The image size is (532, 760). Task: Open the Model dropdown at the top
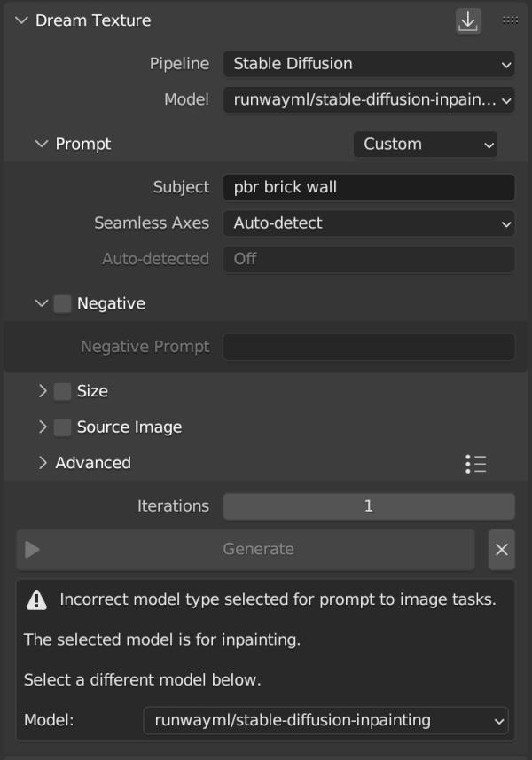[369, 100]
